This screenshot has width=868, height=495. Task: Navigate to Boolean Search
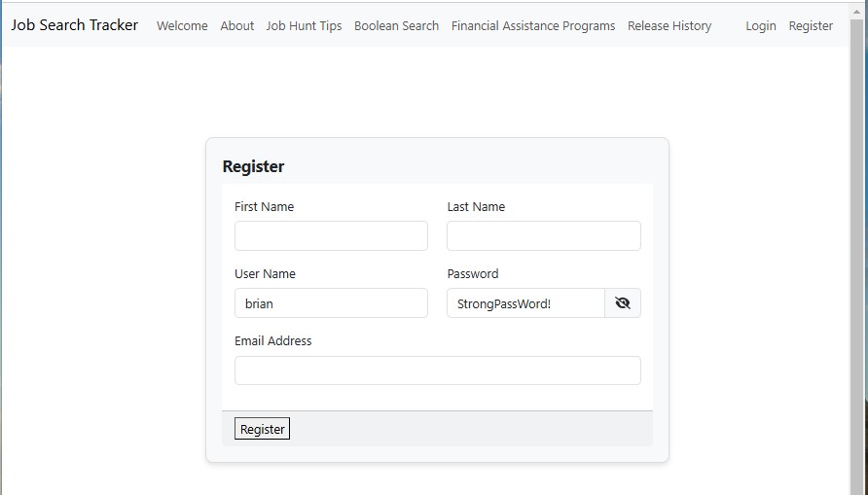(396, 26)
